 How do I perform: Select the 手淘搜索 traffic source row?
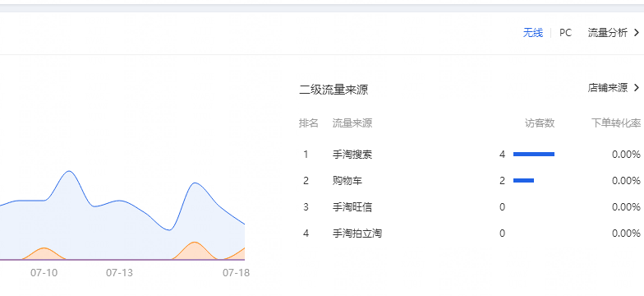471,155
